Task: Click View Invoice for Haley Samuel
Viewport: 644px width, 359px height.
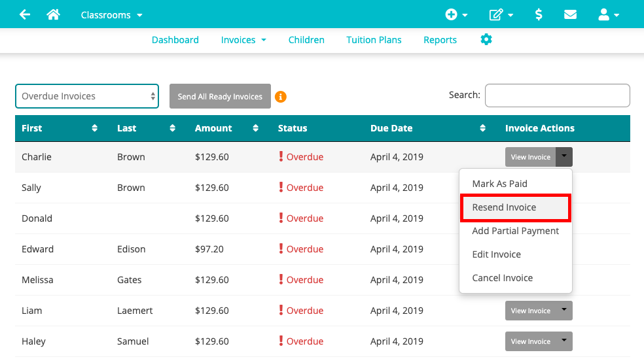Action: pyautogui.click(x=530, y=341)
